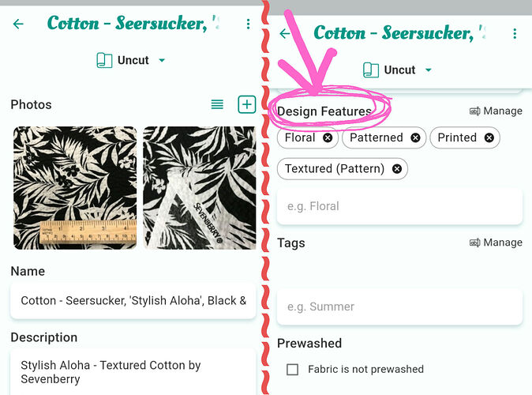The width and height of the screenshot is (532, 395).
Task: Remove the Floral design feature chip
Action: 328,137
